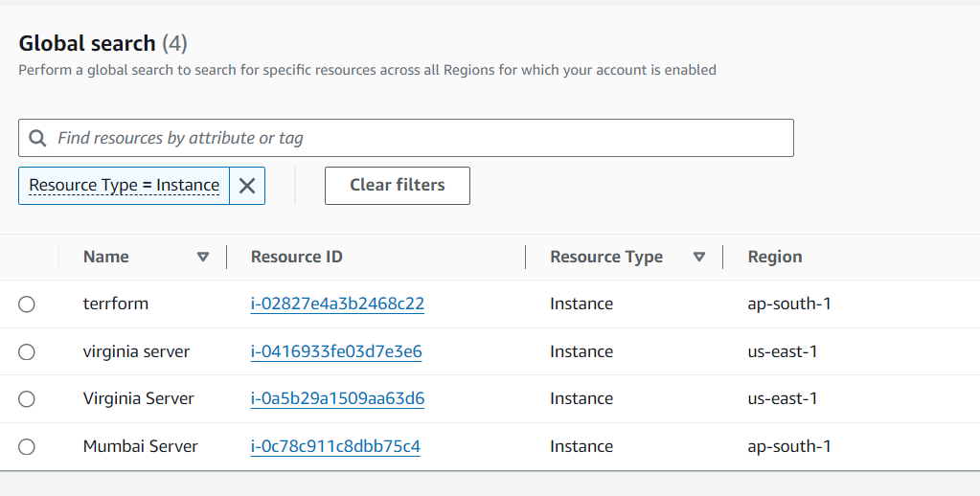This screenshot has height=496, width=980.
Task: Select the Mumbai Server row radio button
Action: coord(26,446)
